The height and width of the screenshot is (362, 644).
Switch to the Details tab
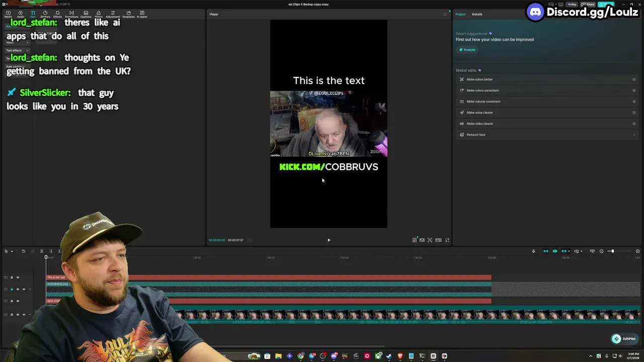(x=477, y=14)
